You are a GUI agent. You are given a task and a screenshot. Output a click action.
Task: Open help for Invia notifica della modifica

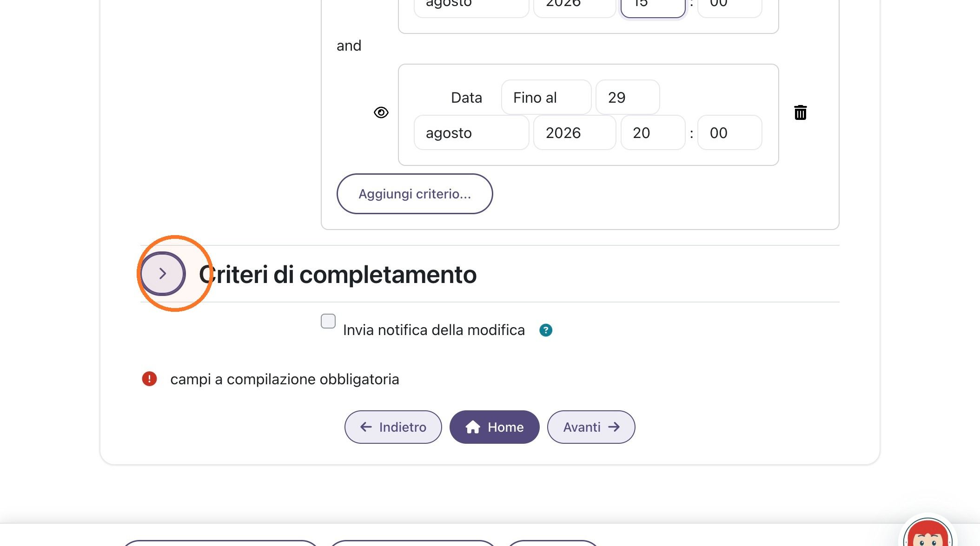[545, 330]
